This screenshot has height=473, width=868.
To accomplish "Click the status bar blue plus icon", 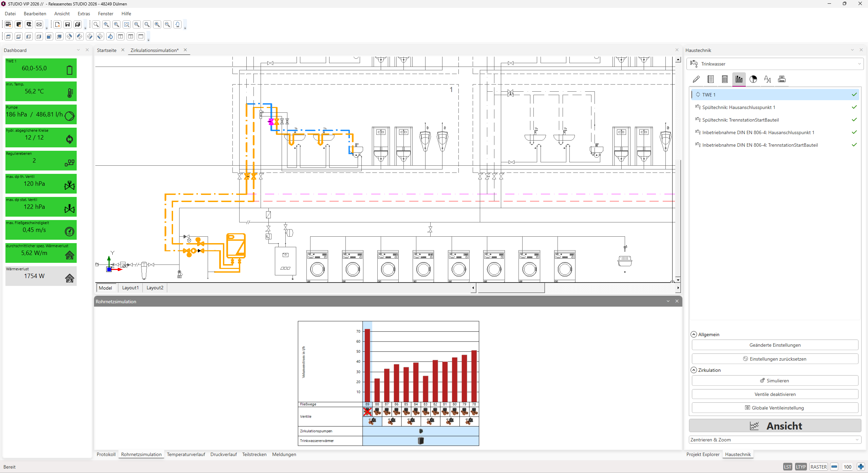I will coord(861,467).
